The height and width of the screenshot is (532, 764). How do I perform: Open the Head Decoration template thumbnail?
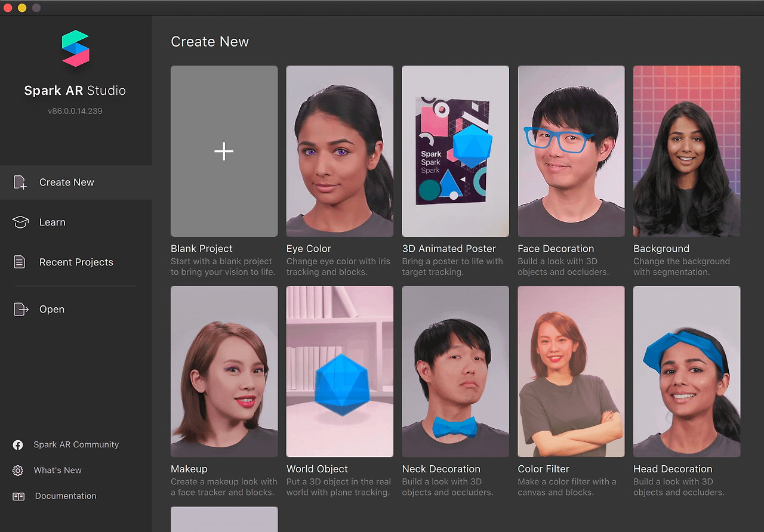point(687,372)
